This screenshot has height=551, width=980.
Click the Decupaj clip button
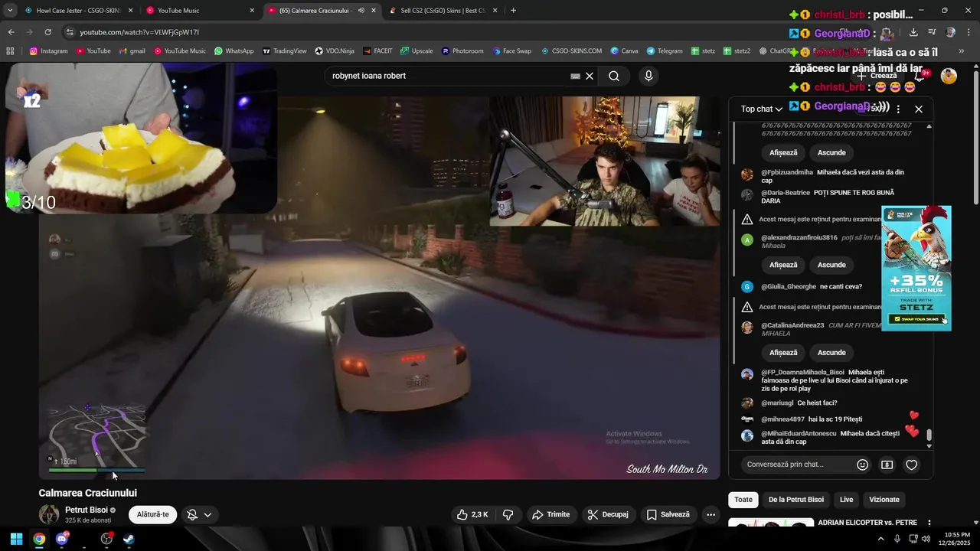click(x=609, y=514)
